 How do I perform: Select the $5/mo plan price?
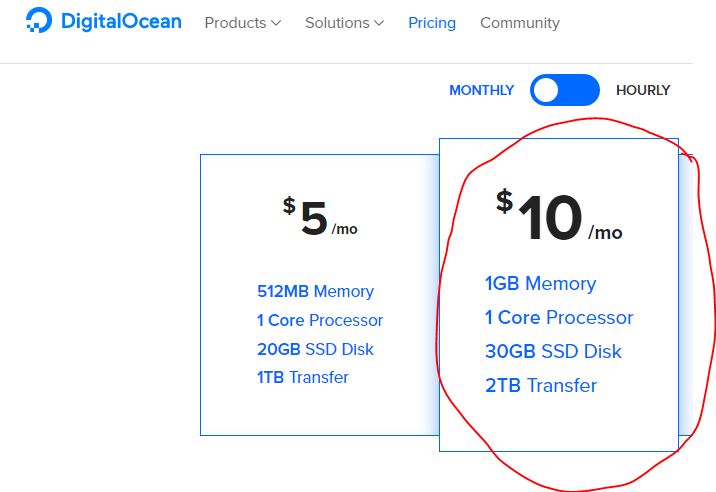pyautogui.click(x=318, y=219)
